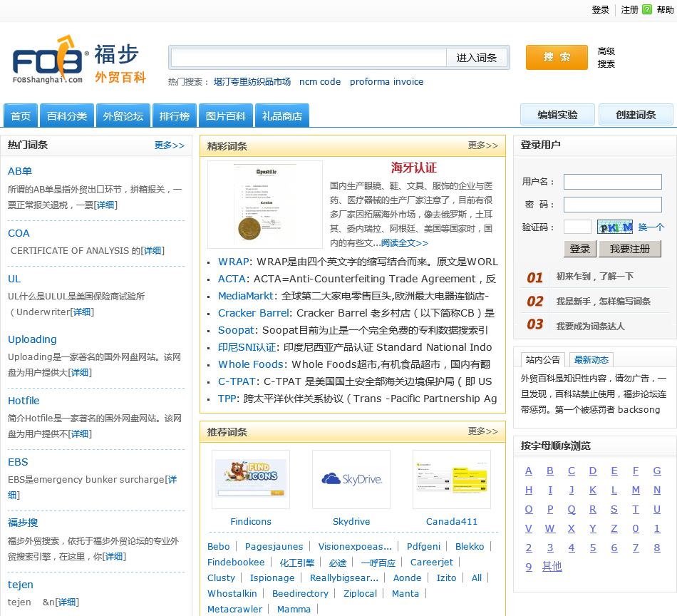Click the 用户名 input field

tap(612, 182)
